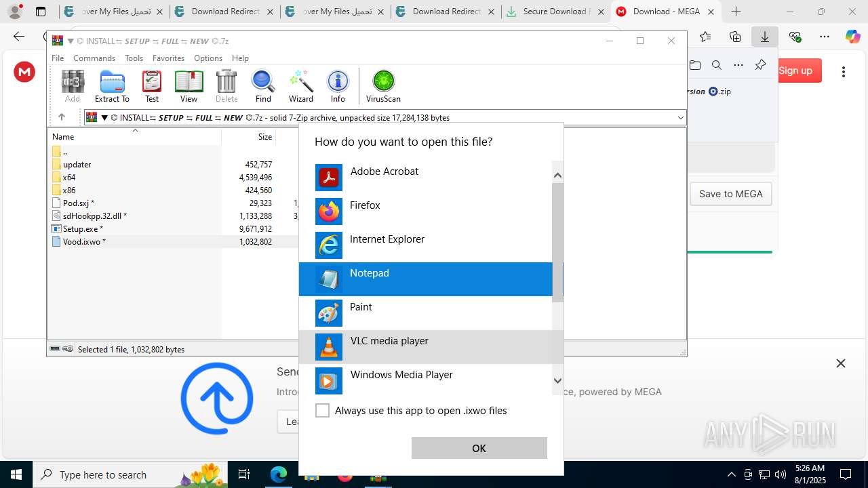Launch the Wizard tool

tap(300, 86)
